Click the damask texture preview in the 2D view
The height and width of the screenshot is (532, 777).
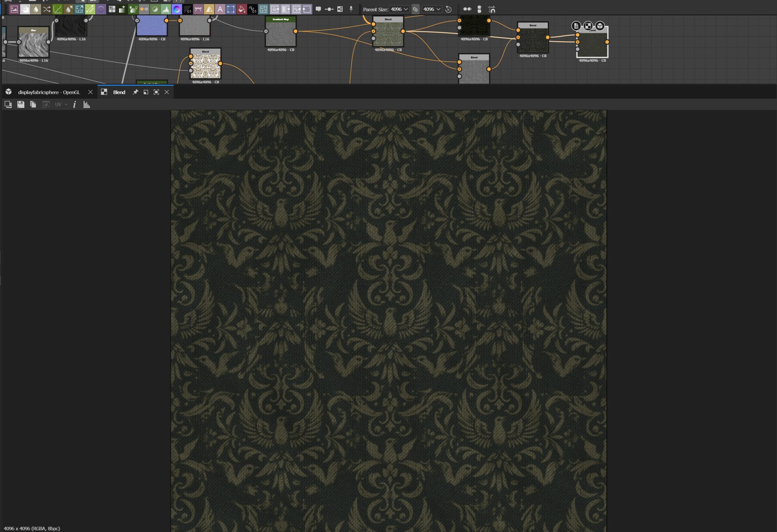tap(388, 321)
